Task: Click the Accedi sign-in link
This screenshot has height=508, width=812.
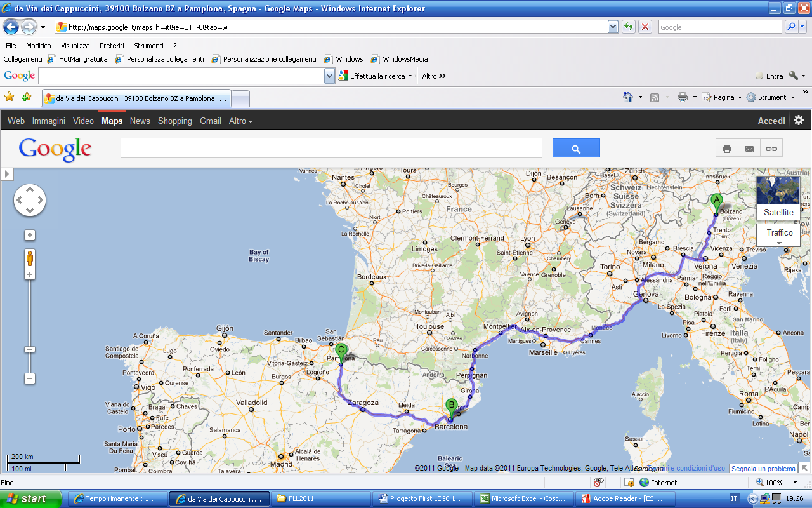Action: click(771, 121)
